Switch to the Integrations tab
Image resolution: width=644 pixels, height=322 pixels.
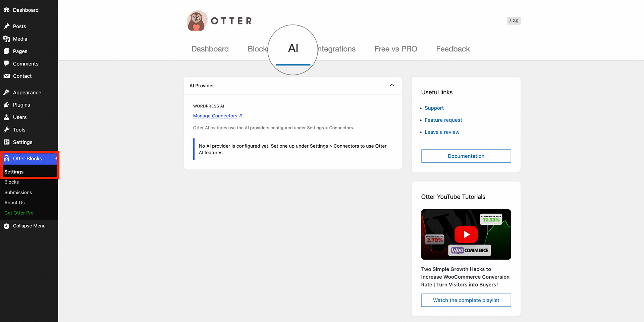coord(336,49)
